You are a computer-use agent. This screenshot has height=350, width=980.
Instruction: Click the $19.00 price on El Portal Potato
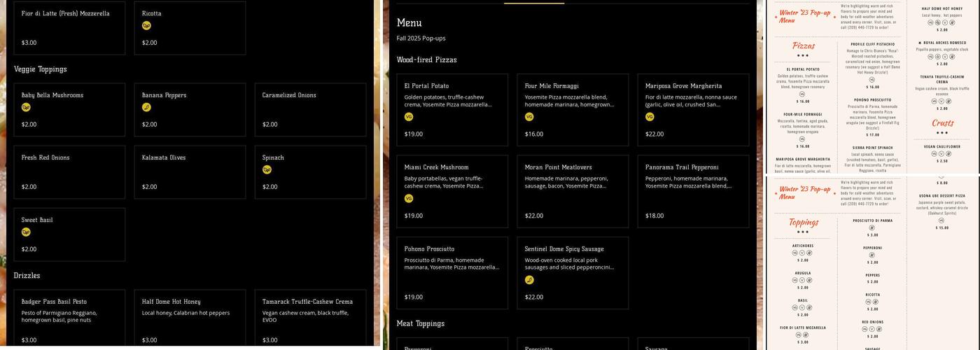(414, 134)
